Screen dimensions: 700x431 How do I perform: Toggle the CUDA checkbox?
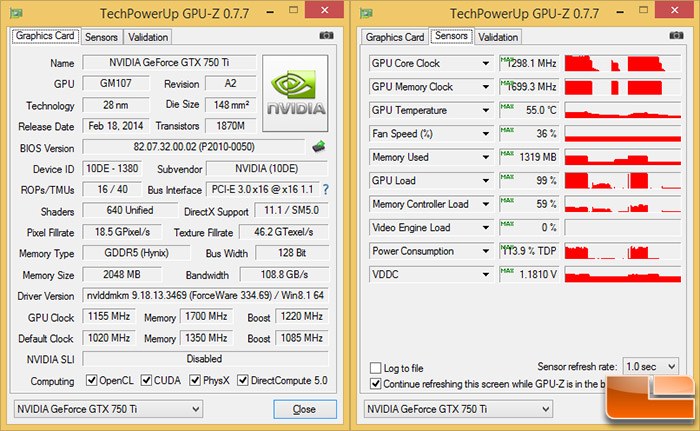coord(146,381)
